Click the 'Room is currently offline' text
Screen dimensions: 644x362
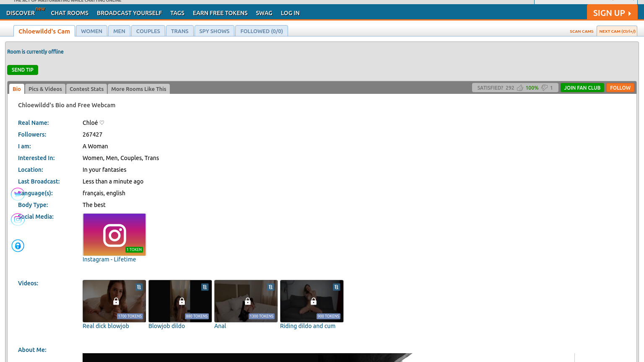click(35, 52)
